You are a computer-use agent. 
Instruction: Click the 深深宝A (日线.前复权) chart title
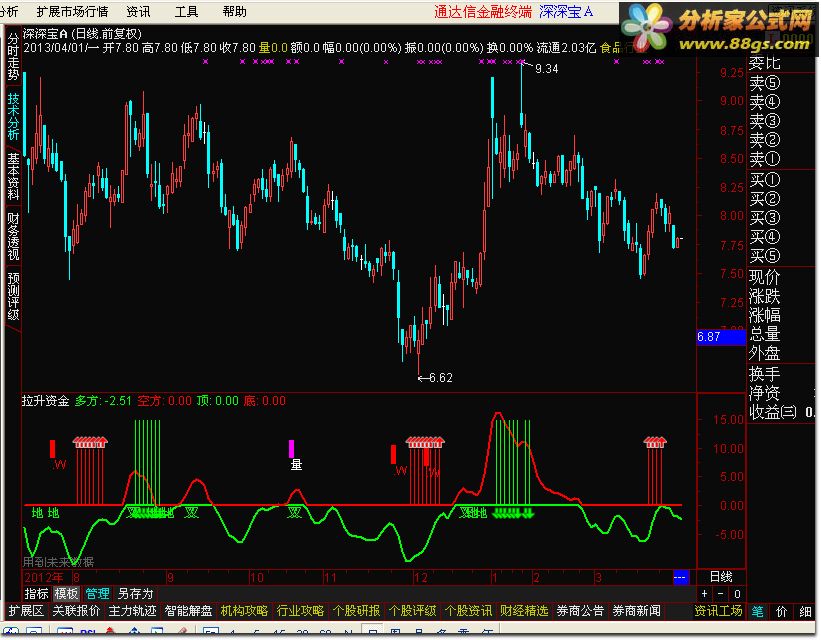coord(82,34)
